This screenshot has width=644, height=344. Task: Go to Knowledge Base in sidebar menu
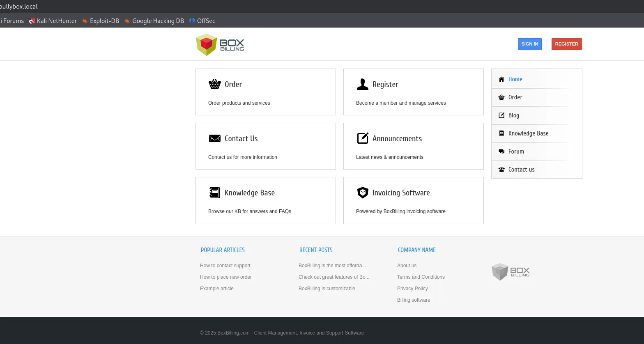[x=528, y=133]
